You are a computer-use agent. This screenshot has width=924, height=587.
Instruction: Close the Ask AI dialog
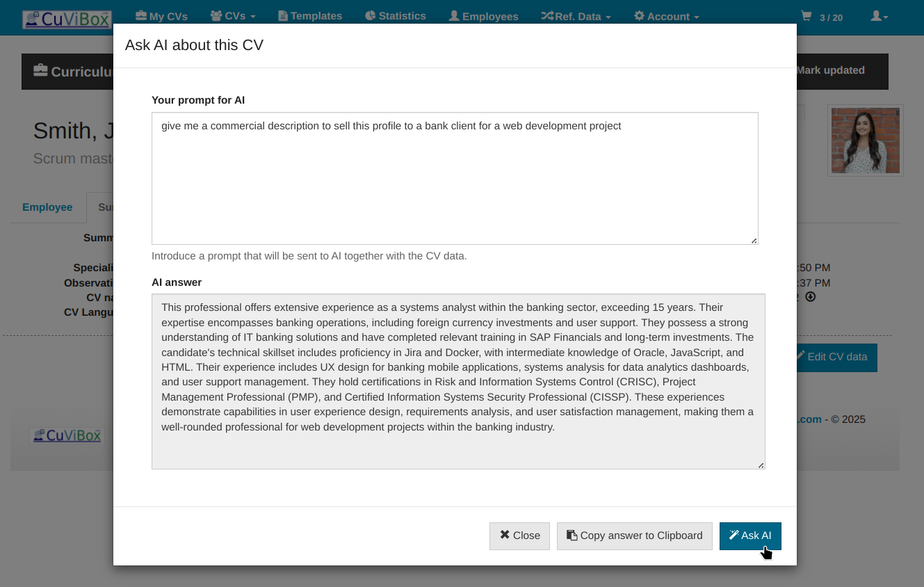[x=519, y=536]
